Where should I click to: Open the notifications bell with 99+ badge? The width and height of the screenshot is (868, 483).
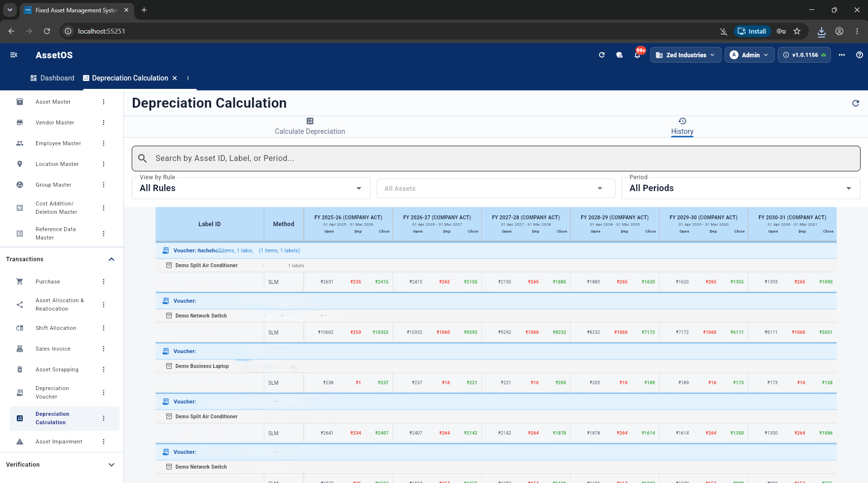tap(638, 54)
